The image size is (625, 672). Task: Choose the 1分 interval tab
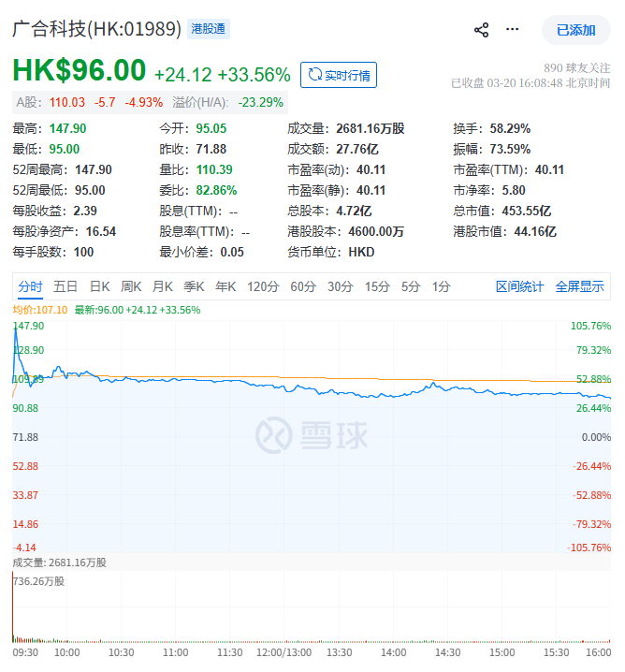(442, 286)
